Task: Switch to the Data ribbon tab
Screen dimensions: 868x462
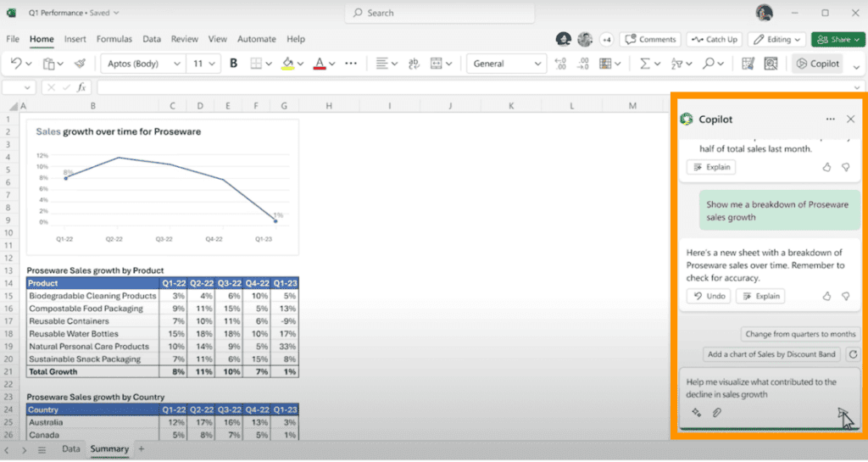Action: tap(152, 39)
